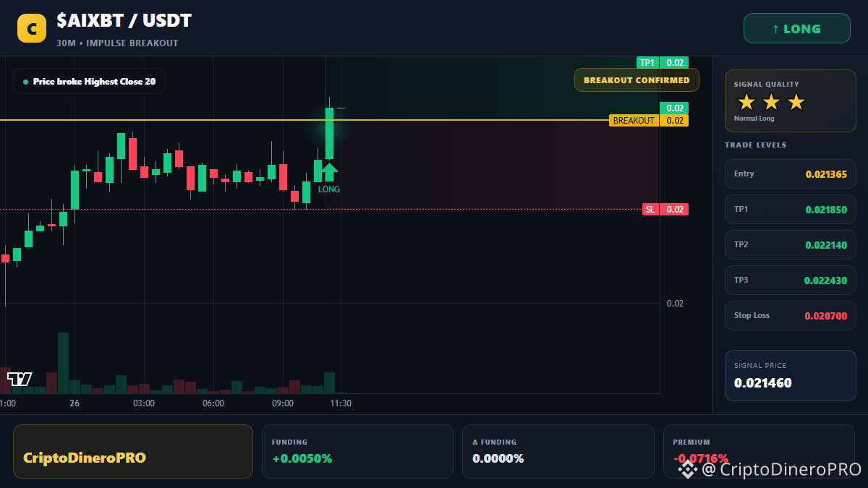Click the TP3 row showing 0.022430
This screenshot has width=868, height=488.
pos(791,280)
